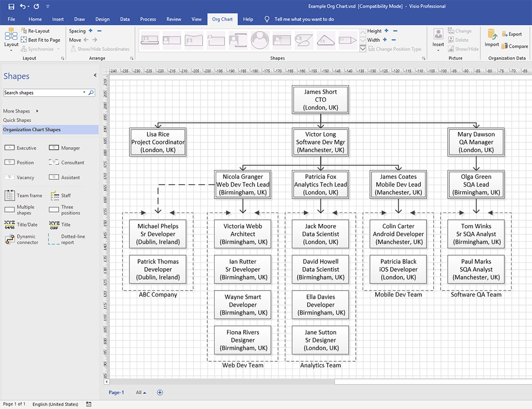Switch to the Page-1 sheet tab
This screenshot has height=409, width=532.
tap(116, 392)
